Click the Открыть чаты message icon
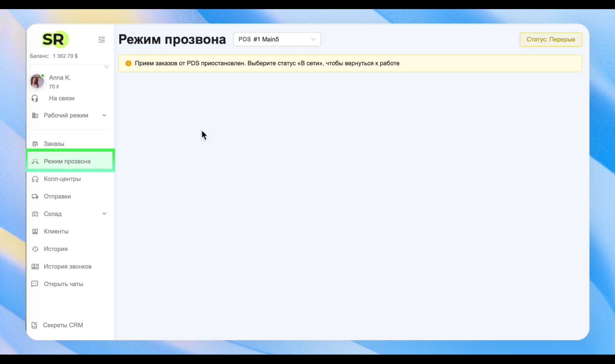 (x=35, y=284)
